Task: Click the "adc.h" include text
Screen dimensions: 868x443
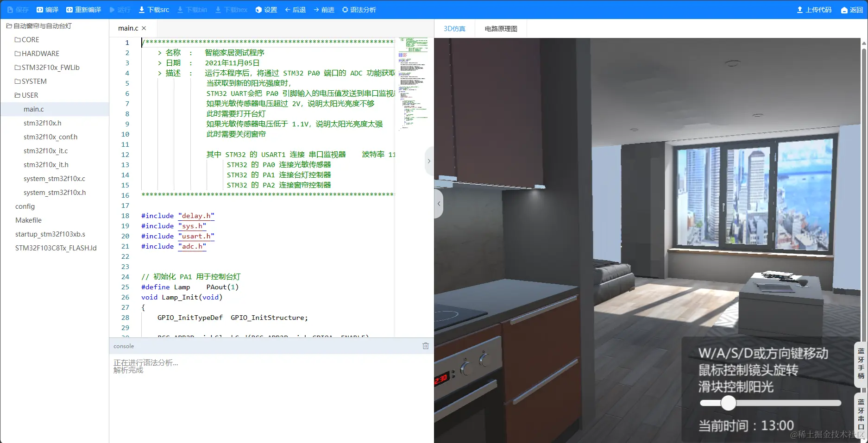Action: [x=192, y=246]
